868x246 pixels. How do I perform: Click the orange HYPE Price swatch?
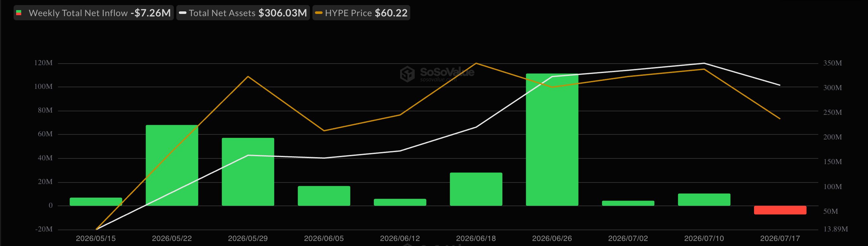[x=318, y=13]
